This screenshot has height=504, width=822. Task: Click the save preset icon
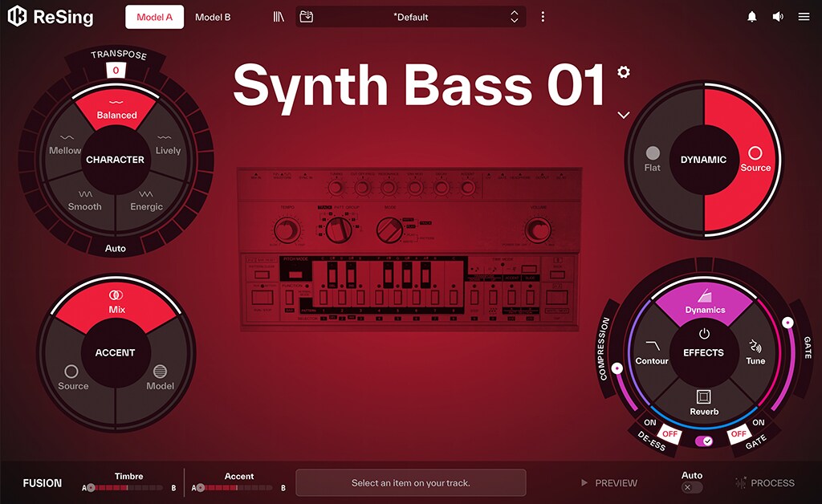[x=306, y=17]
